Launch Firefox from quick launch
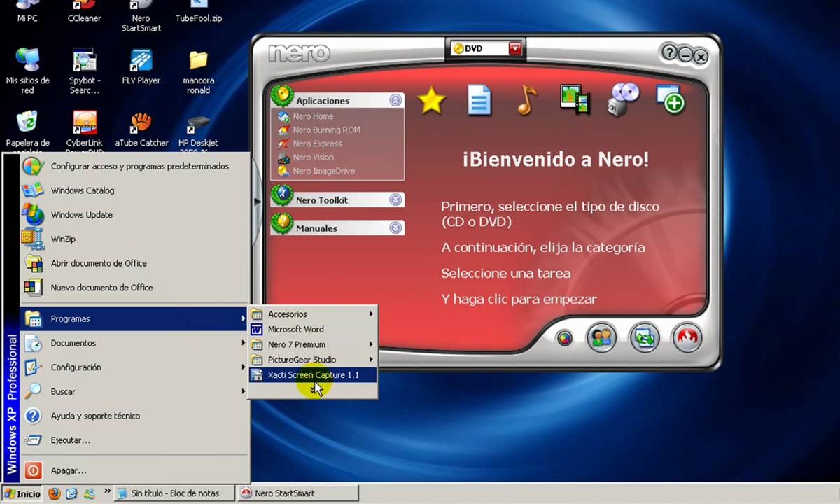This screenshot has height=504, width=840. [x=55, y=493]
